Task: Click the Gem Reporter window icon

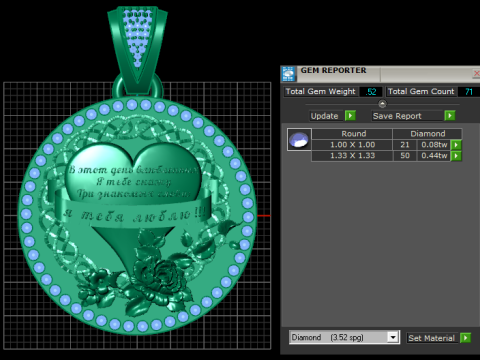Action: click(x=288, y=74)
